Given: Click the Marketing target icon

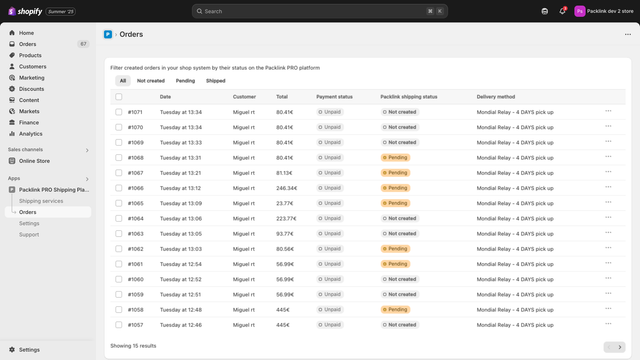Looking at the screenshot, I should click(12, 78).
